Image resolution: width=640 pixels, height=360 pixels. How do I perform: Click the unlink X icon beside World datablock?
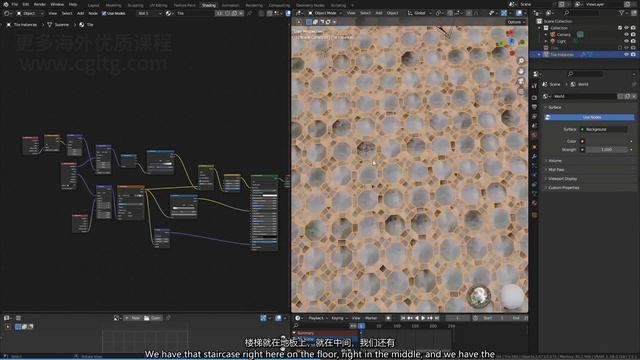tap(634, 96)
